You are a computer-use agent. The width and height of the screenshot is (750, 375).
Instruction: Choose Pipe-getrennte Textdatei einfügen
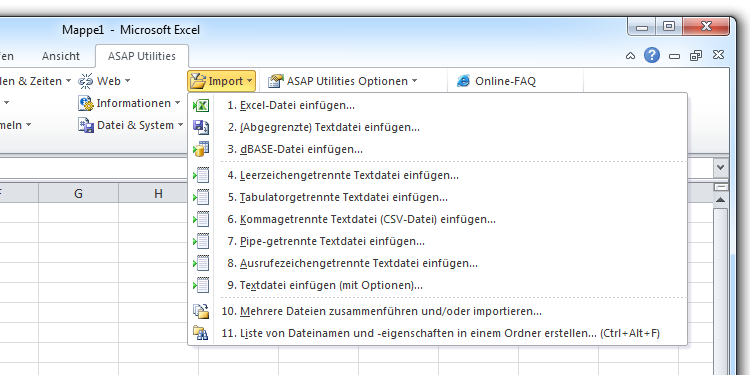point(439,242)
